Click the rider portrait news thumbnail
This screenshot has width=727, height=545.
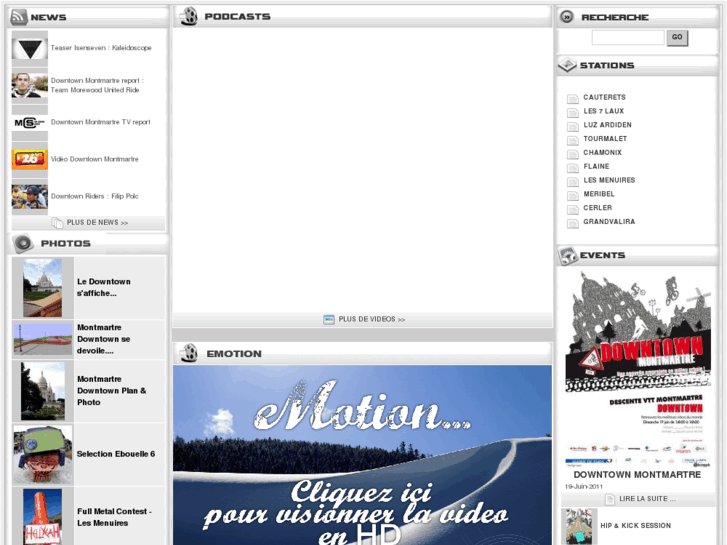coord(30,85)
